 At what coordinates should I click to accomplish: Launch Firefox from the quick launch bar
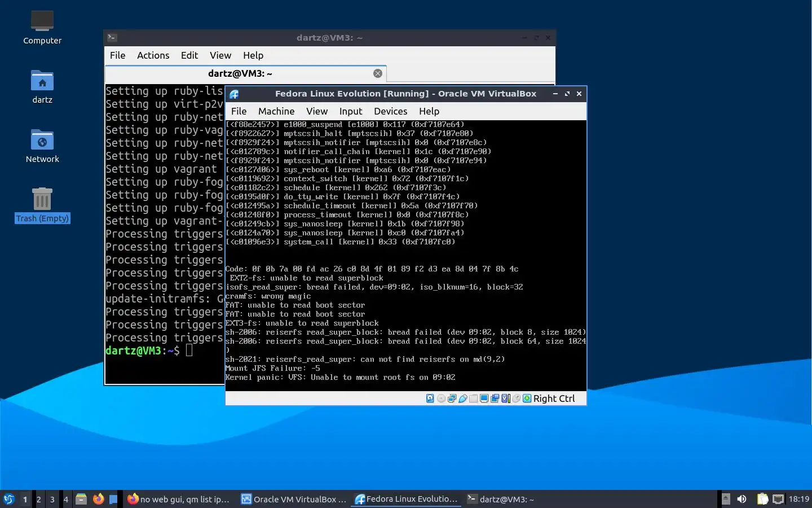point(98,499)
